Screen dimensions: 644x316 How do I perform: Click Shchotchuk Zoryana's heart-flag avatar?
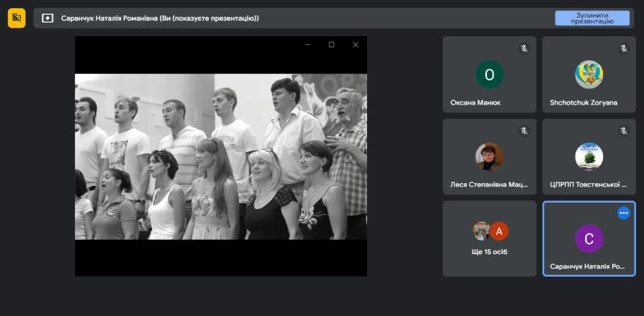(x=589, y=75)
